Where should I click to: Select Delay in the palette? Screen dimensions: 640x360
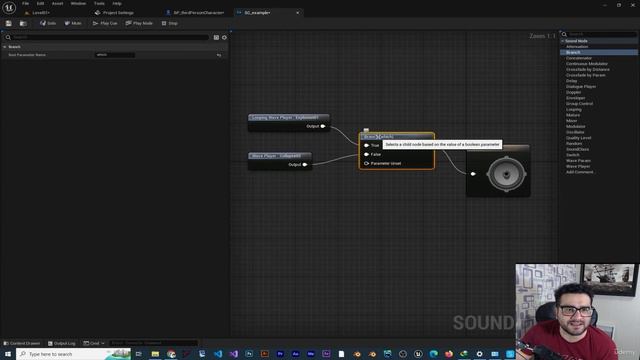point(571,81)
